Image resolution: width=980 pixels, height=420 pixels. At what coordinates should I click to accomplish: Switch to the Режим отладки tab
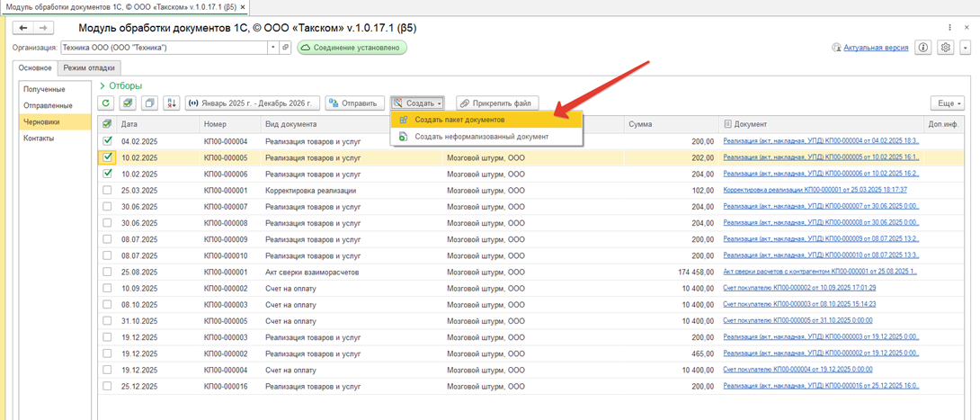[90, 68]
